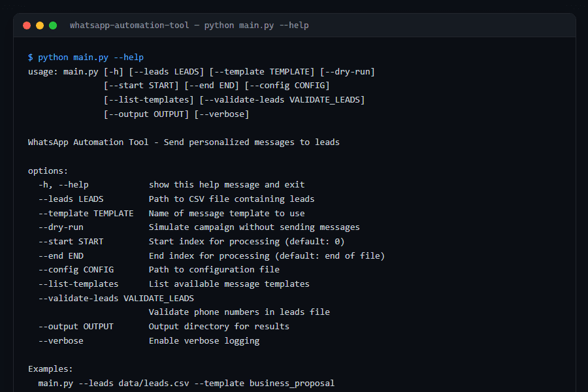Viewport: 588px width, 392px height.
Task: Click '[--output OUTPUT] [--verbose]' usage line
Action: point(176,114)
